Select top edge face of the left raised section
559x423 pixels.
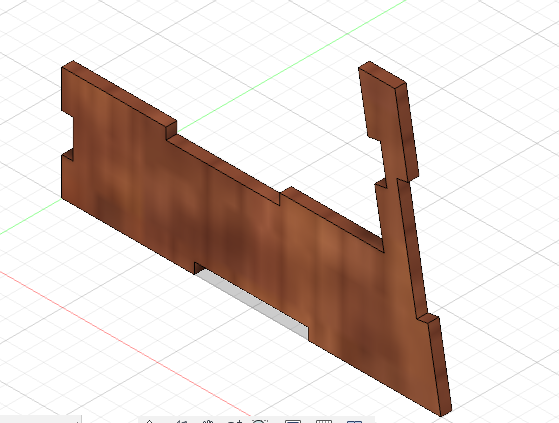[x=119, y=94]
